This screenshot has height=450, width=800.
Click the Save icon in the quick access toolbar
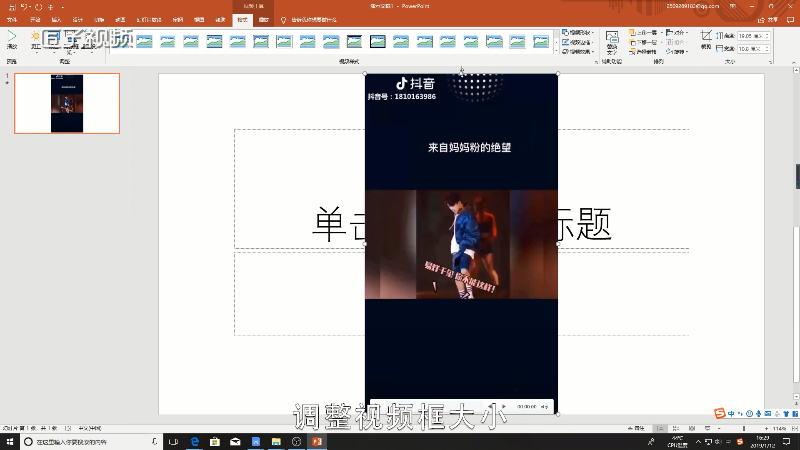[10, 7]
